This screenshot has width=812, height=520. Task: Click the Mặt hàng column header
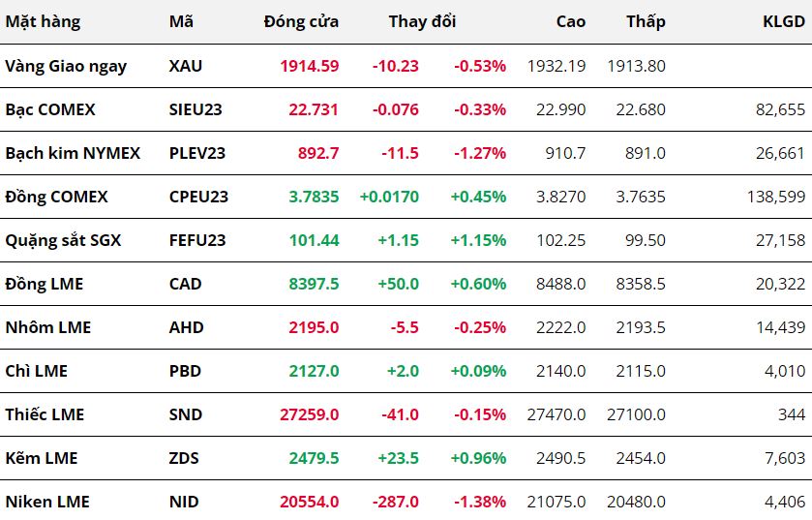coord(43,21)
